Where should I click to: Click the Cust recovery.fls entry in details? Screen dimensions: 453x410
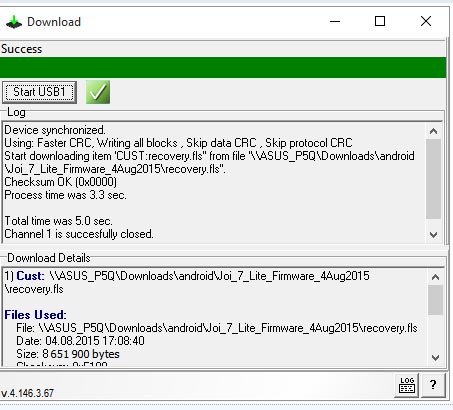click(x=187, y=282)
